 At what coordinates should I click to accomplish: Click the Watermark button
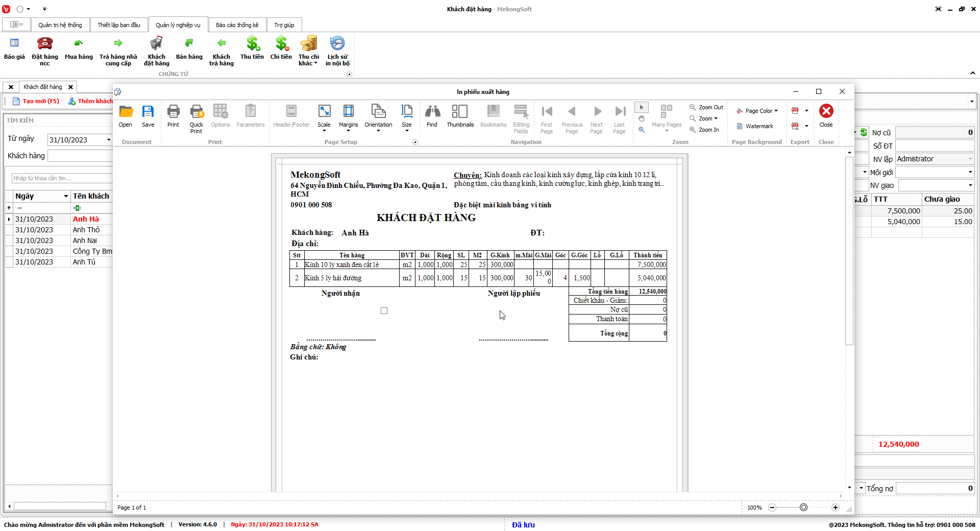coord(755,126)
